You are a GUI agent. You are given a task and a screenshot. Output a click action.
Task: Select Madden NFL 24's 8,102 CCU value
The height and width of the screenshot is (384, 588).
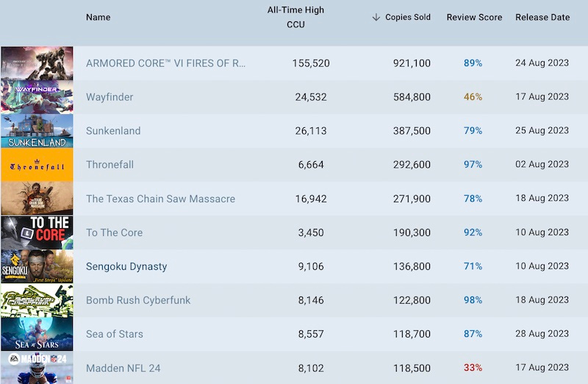click(x=311, y=368)
